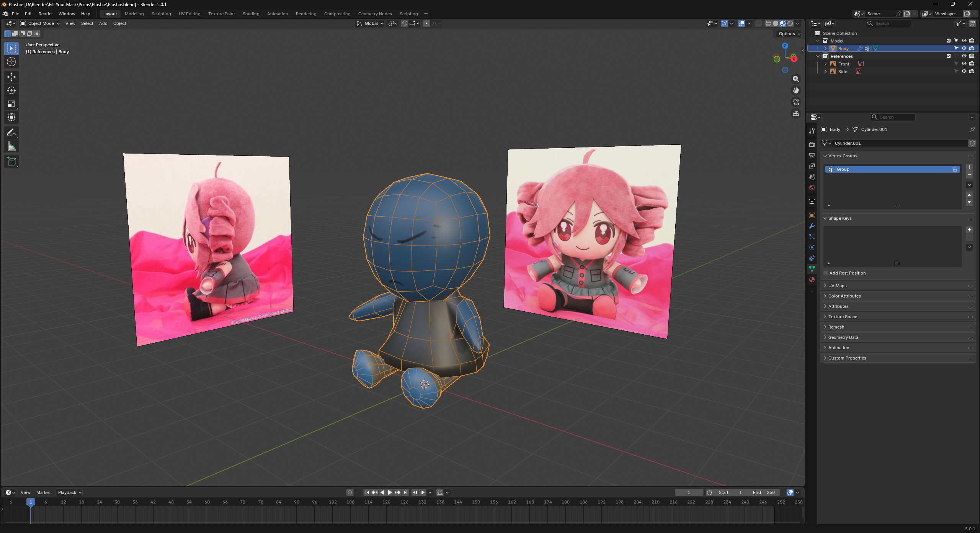Open the Physics properties tab
Screen dimensions: 980x533
(x=812, y=247)
